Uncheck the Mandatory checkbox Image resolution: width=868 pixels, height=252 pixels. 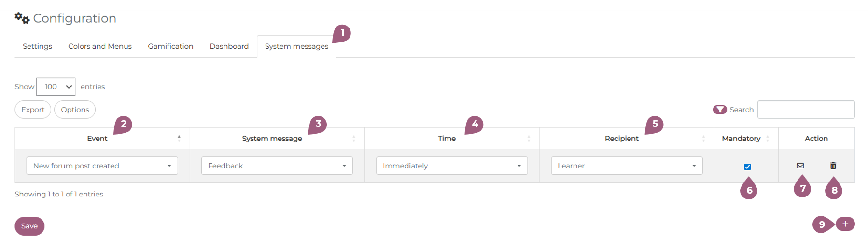(747, 167)
